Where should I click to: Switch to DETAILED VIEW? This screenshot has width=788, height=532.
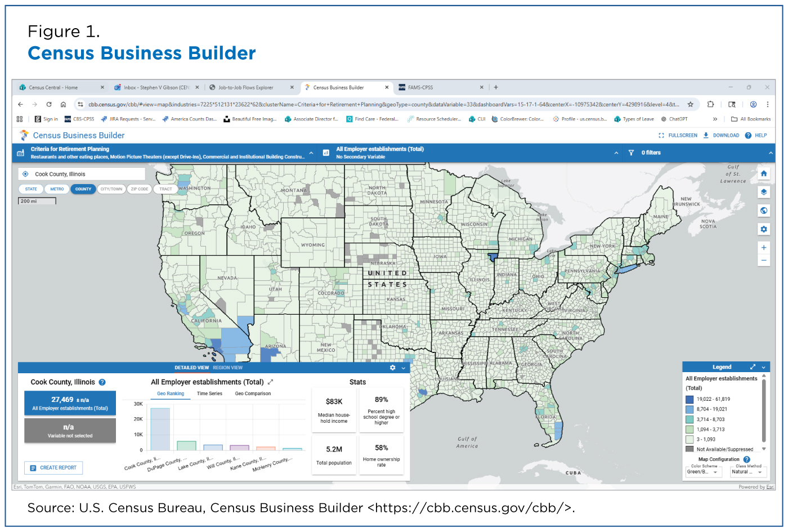click(191, 368)
